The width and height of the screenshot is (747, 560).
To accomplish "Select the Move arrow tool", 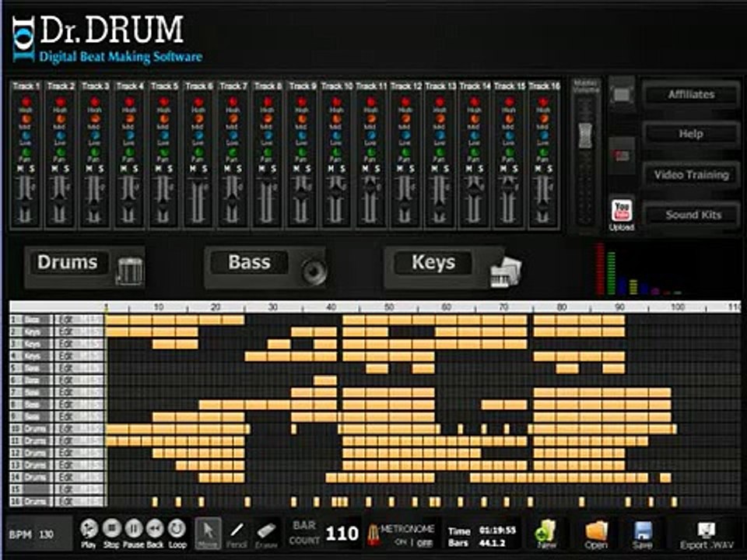I will (x=209, y=533).
